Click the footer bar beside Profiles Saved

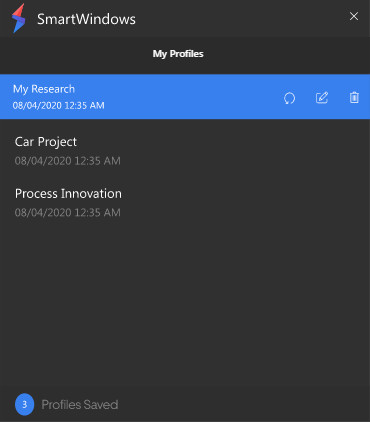[243, 404]
